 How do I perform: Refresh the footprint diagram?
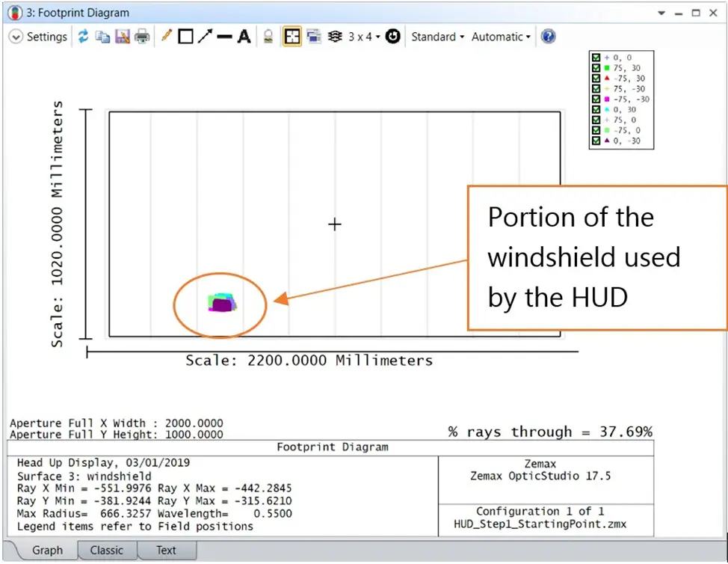click(x=83, y=36)
